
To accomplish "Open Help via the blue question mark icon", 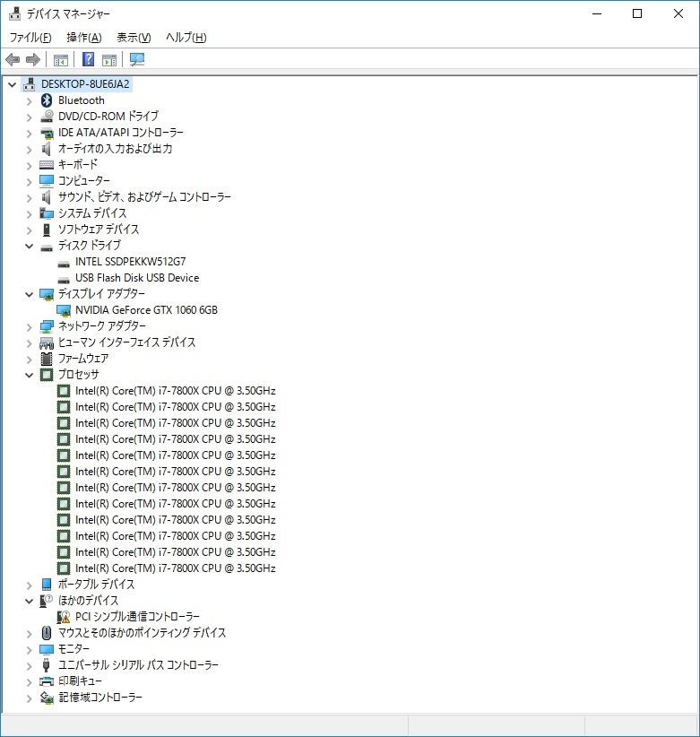I will (89, 59).
